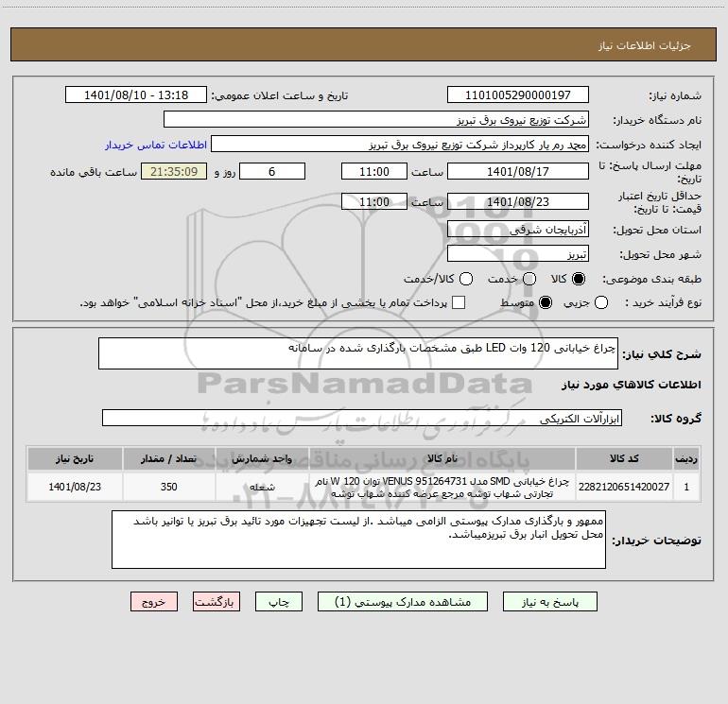The image size is (728, 704).
Task: Click the remaining time field 21:35:09
Action: click(x=174, y=171)
